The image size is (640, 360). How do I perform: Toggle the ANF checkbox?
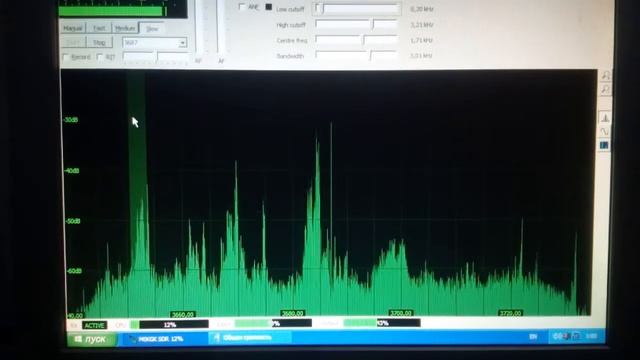[x=242, y=7]
